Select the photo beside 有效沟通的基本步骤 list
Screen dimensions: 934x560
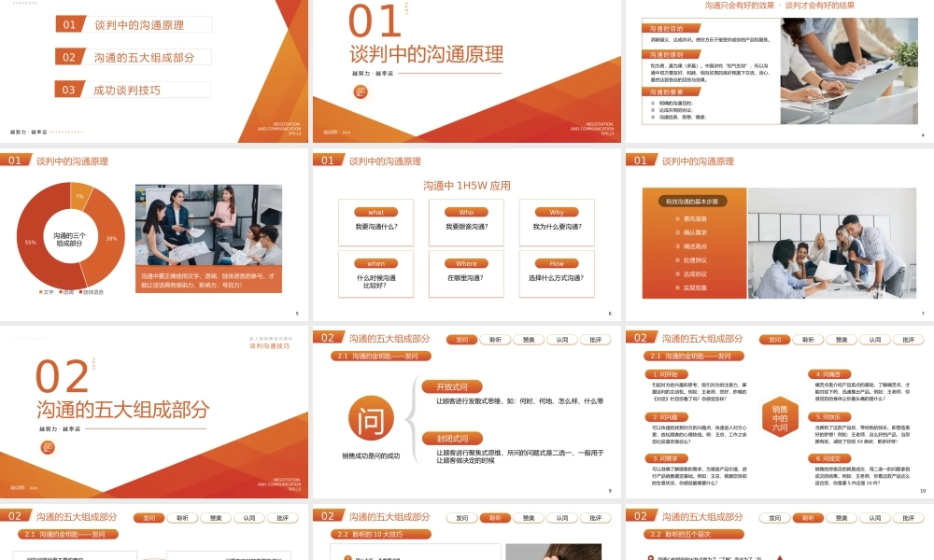click(x=831, y=243)
